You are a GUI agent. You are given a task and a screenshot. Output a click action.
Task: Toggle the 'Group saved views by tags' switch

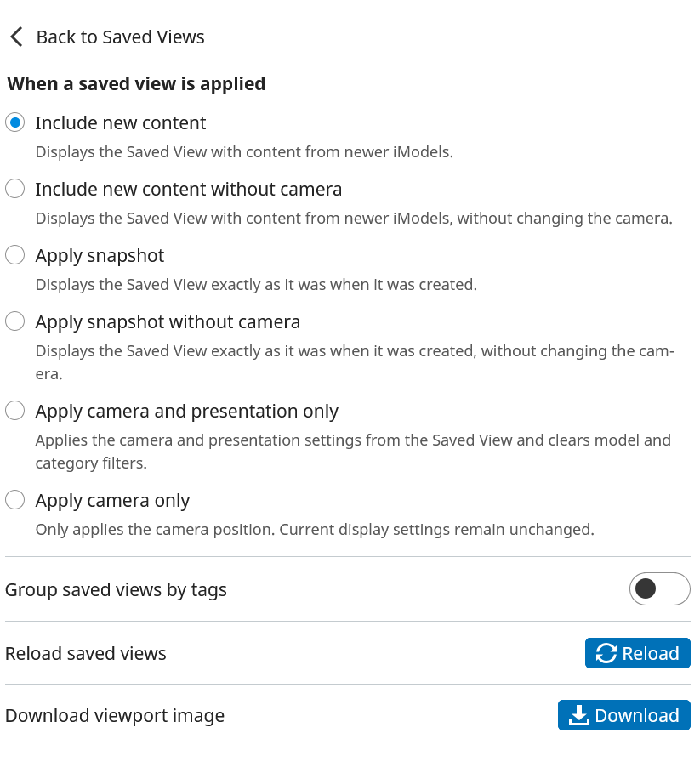tap(659, 588)
